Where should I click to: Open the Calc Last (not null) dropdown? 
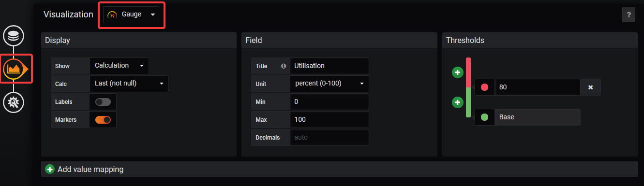129,84
